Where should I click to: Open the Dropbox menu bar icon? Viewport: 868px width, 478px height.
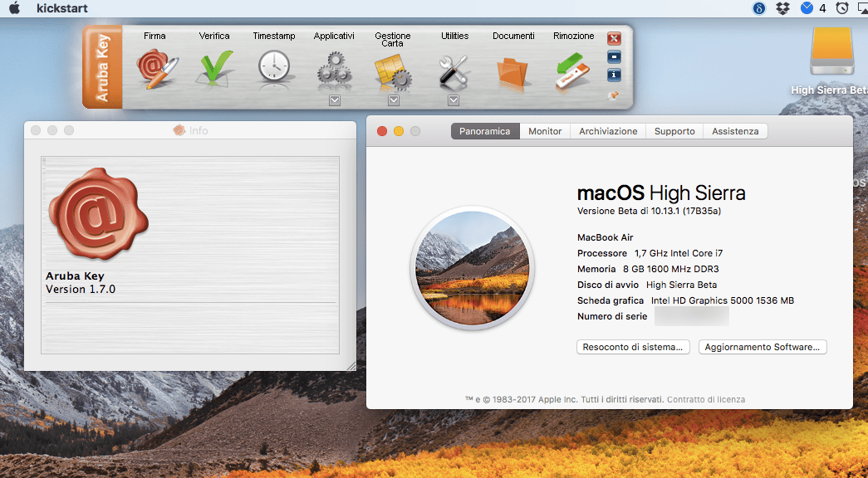(782, 8)
